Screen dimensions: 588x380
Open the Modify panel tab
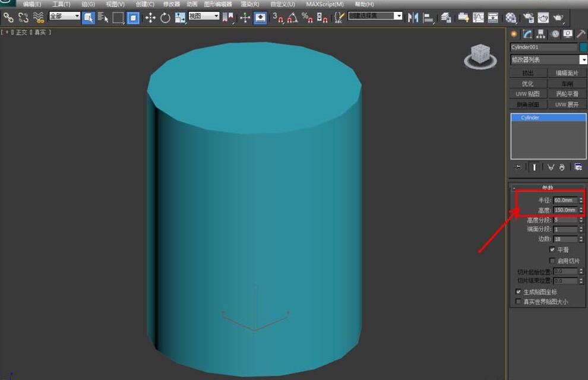coord(527,34)
